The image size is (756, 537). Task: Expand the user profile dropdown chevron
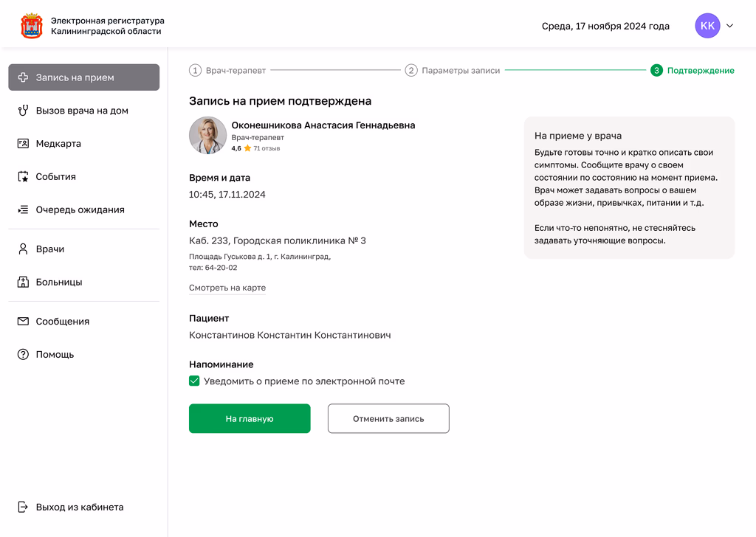[x=730, y=26]
